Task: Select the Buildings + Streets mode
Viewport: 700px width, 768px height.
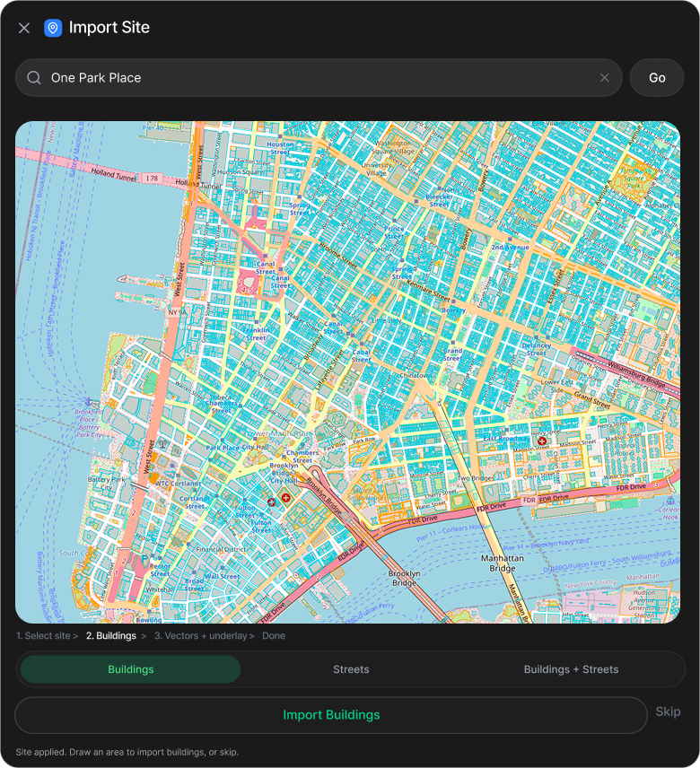Action: point(571,669)
